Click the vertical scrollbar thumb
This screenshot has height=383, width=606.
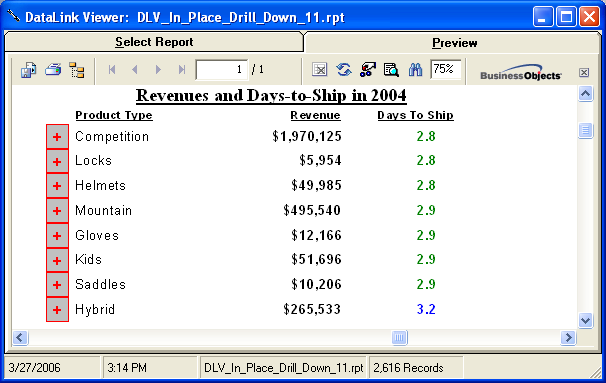point(586,130)
